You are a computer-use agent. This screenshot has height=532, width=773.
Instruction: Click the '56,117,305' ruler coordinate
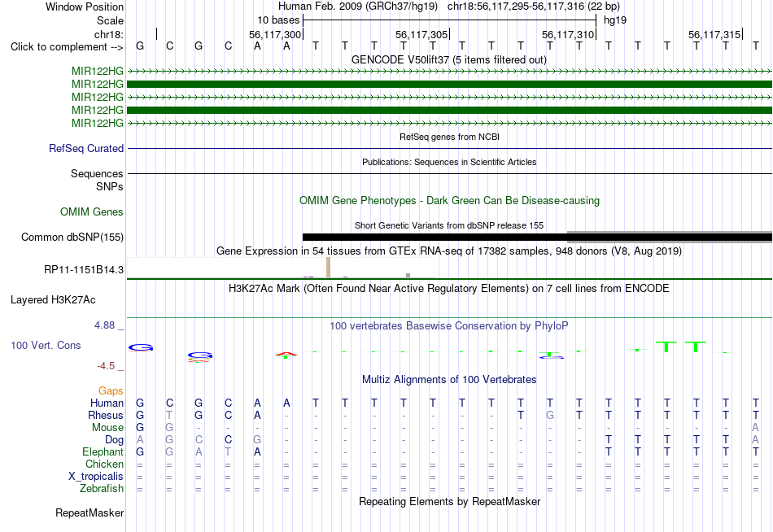tap(421, 34)
